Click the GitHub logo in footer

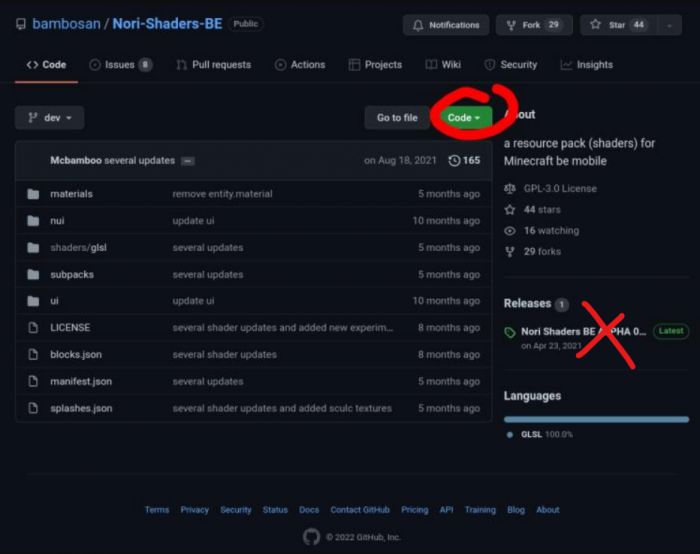coord(312,537)
